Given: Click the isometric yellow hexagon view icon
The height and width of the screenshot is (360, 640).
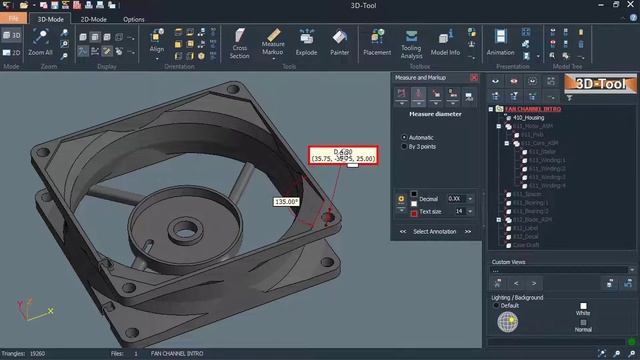Looking at the screenshot, I should (x=201, y=56).
